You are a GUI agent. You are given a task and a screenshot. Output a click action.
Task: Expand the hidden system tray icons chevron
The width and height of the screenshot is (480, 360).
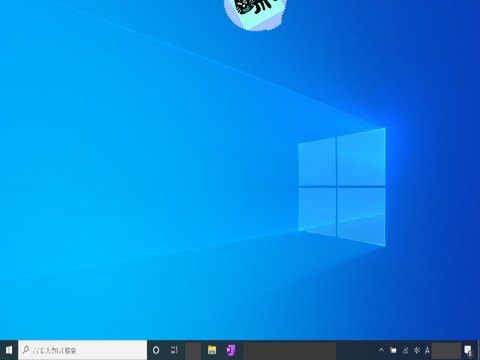381,350
